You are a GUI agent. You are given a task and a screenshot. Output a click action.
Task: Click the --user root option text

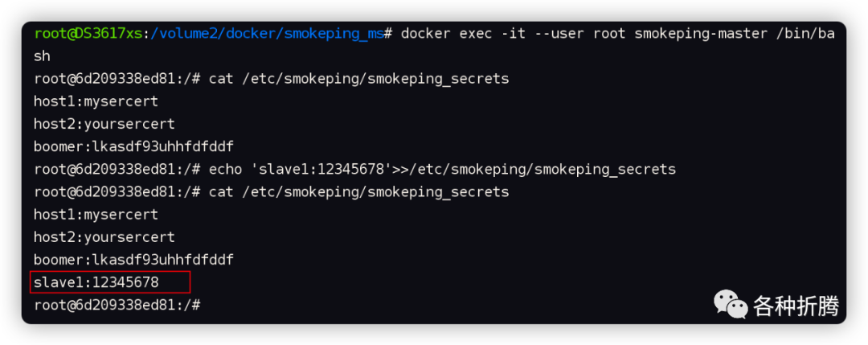click(571, 34)
